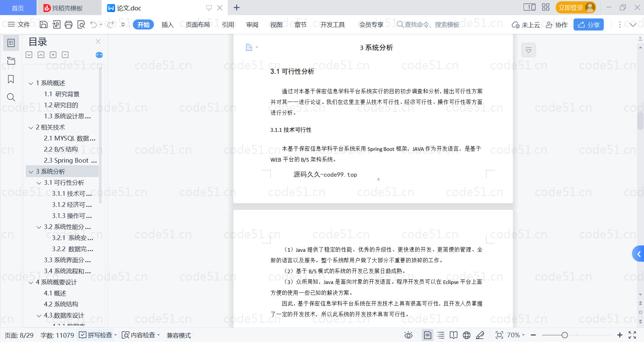Click the 协作 button
Image resolution: width=644 pixels, height=342 pixels.
click(x=557, y=24)
